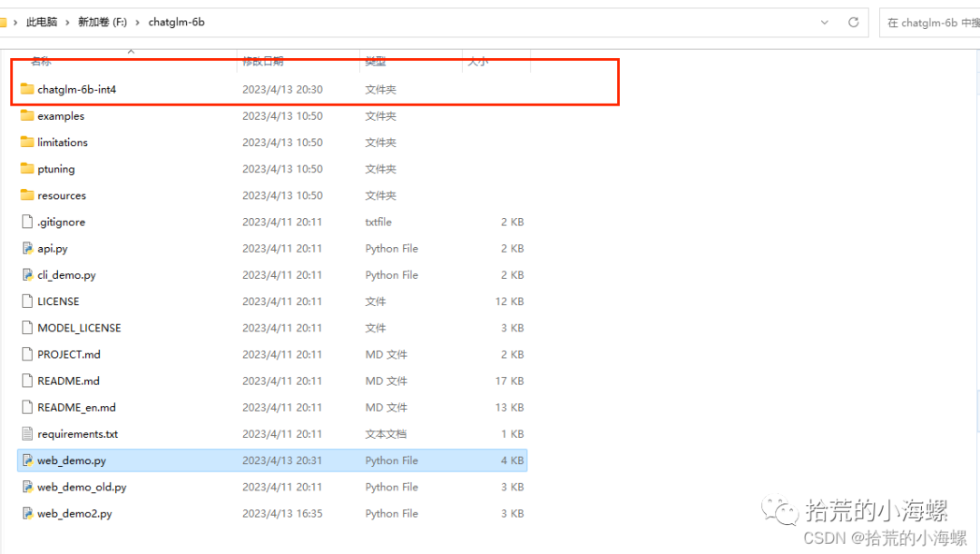Viewport: 980px width, 554px height.
Task: Select the api.py file name
Action: point(53,248)
